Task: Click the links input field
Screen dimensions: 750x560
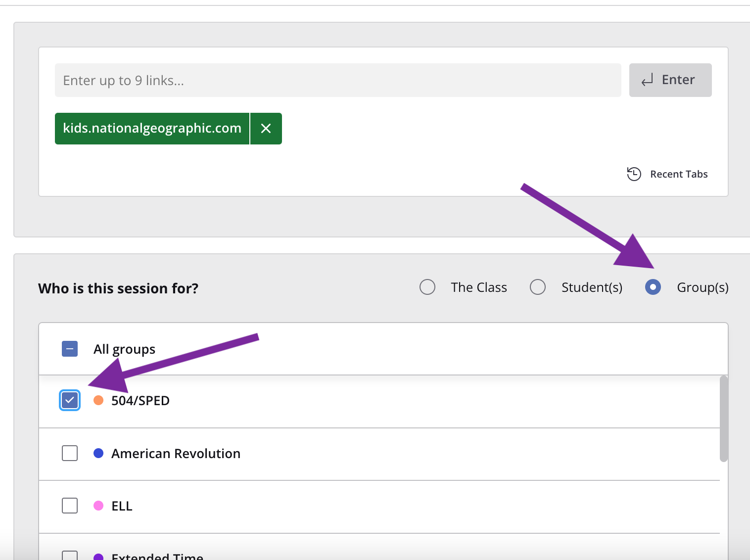Action: (x=338, y=80)
